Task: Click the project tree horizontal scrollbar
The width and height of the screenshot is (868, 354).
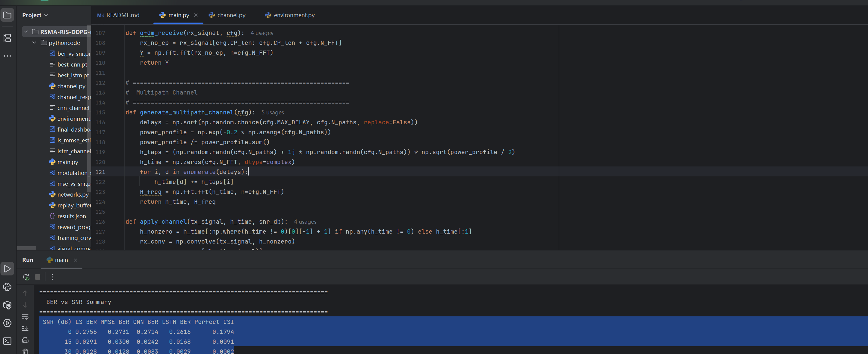Action: [x=26, y=248]
